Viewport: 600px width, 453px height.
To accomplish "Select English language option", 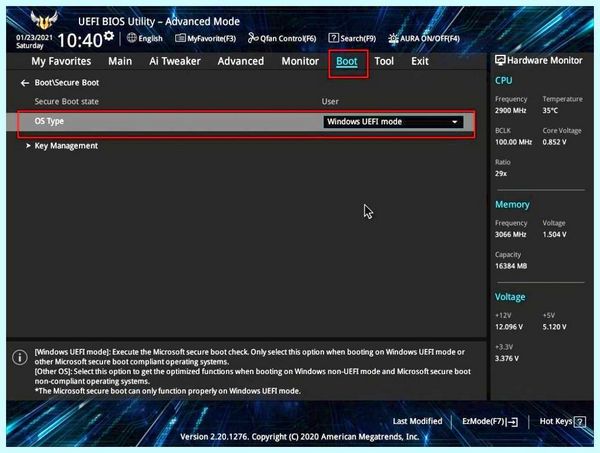I will pyautogui.click(x=150, y=38).
